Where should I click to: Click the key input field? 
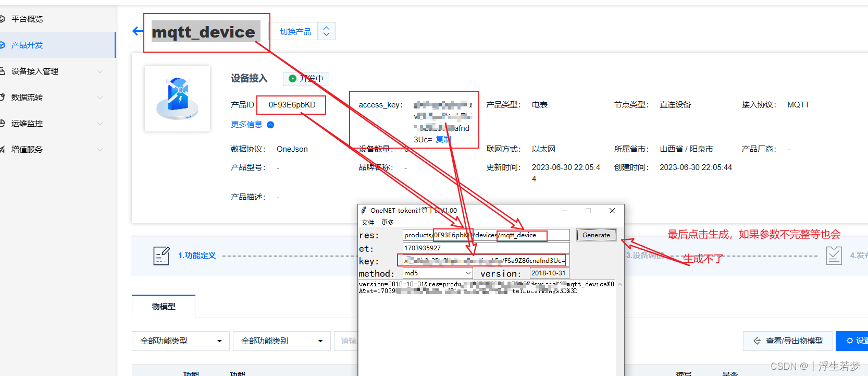[x=486, y=261]
